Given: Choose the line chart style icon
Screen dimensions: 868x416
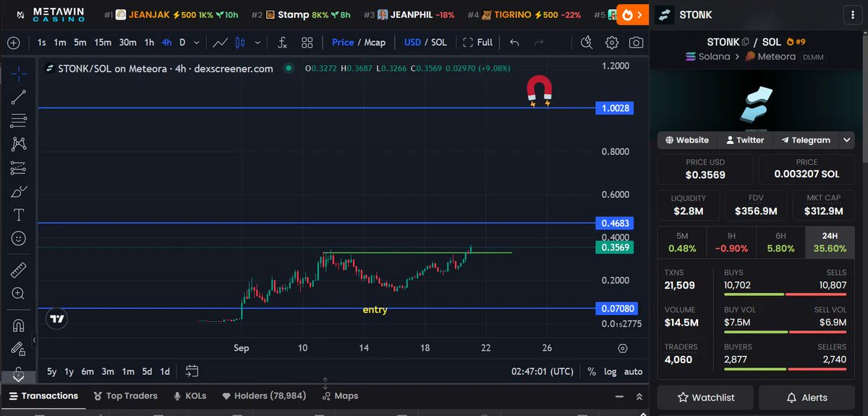Looking at the screenshot, I should coord(220,43).
